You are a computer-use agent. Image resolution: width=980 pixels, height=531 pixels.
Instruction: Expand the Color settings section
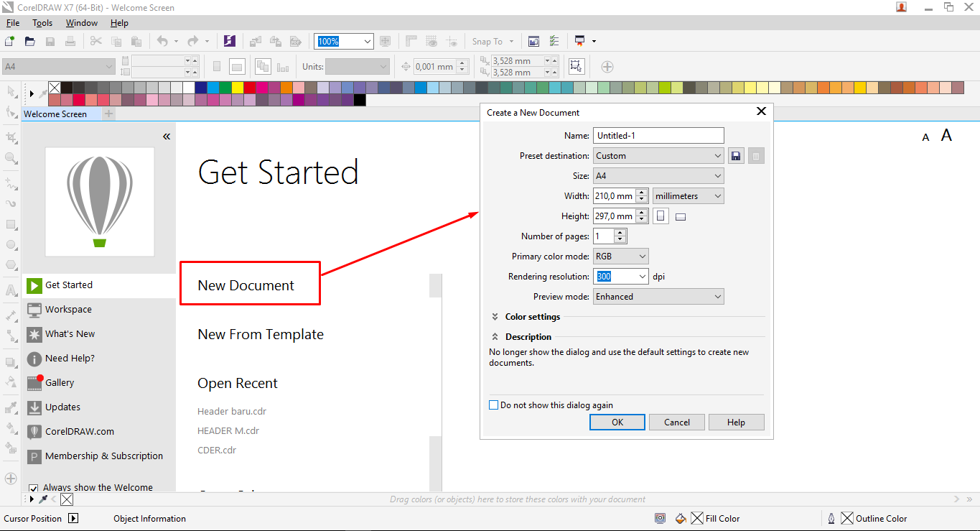pos(495,317)
